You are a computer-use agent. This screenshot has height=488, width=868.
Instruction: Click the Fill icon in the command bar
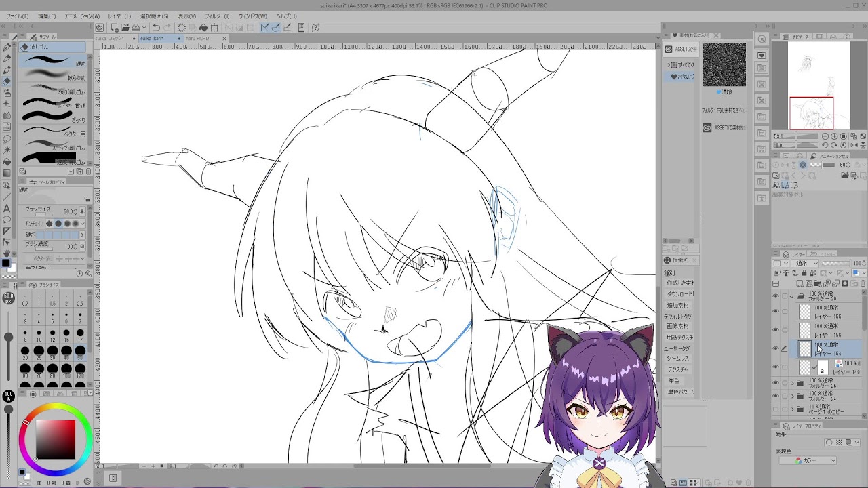coord(203,28)
